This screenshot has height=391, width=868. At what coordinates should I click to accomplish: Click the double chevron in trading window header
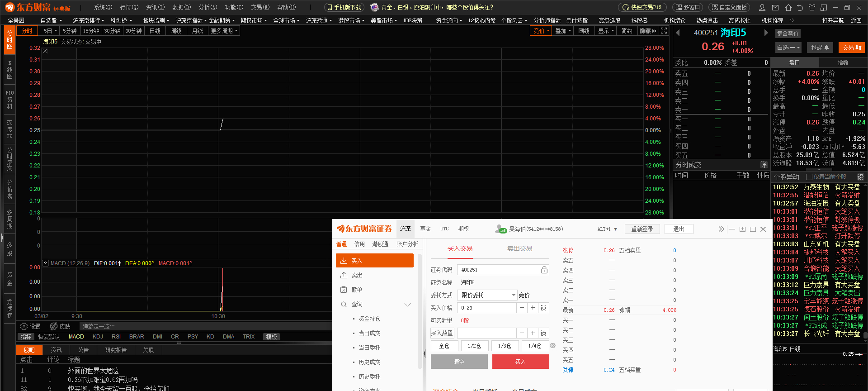point(721,229)
